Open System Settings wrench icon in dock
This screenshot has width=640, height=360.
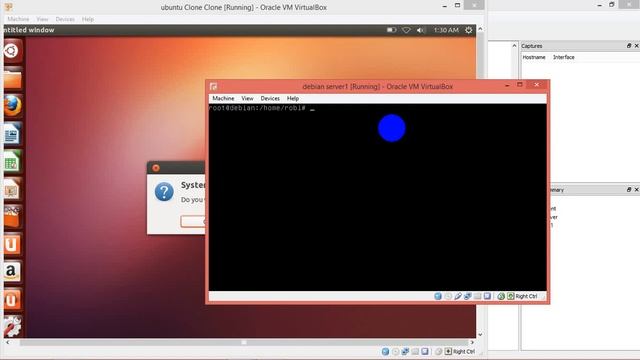pos(12,327)
